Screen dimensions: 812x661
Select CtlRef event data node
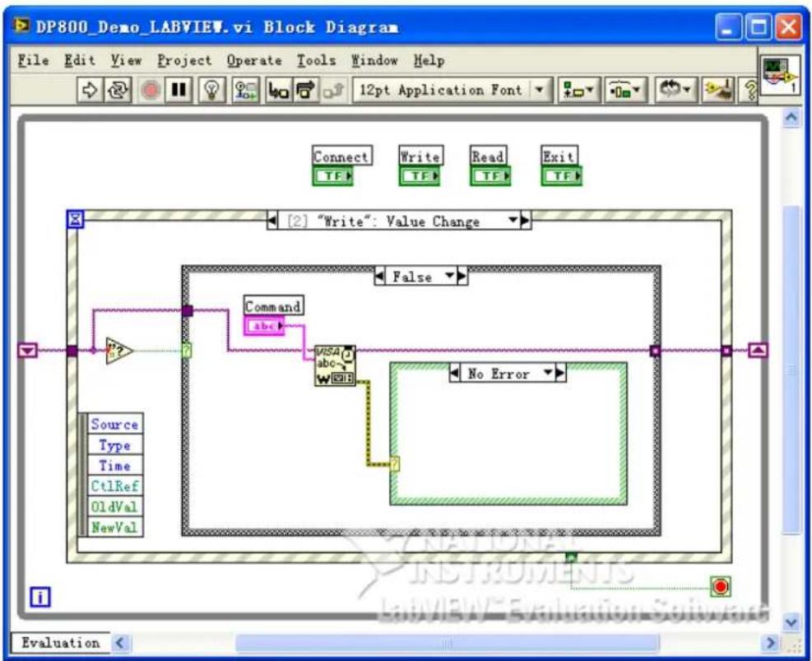[114, 486]
